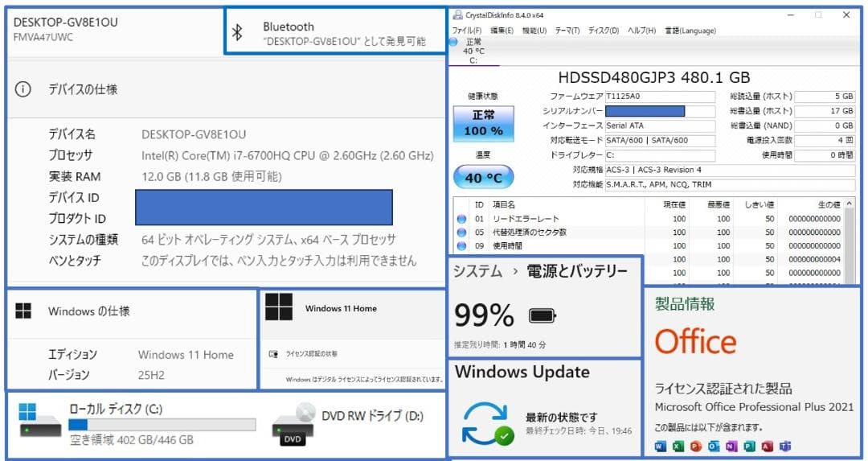Viewport: 868px width, 461px height.
Task: Click status circle for ID 05 row
Action: pos(461,233)
